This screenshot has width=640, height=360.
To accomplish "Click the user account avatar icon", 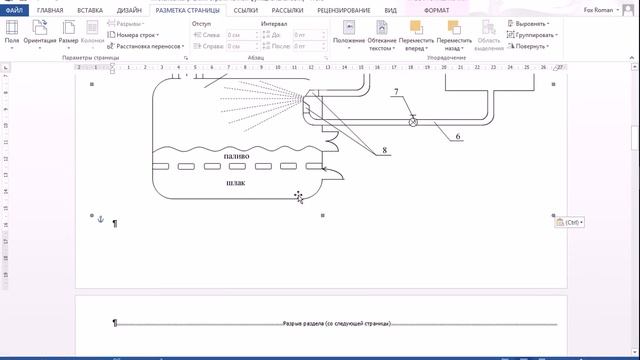I will 628,10.
